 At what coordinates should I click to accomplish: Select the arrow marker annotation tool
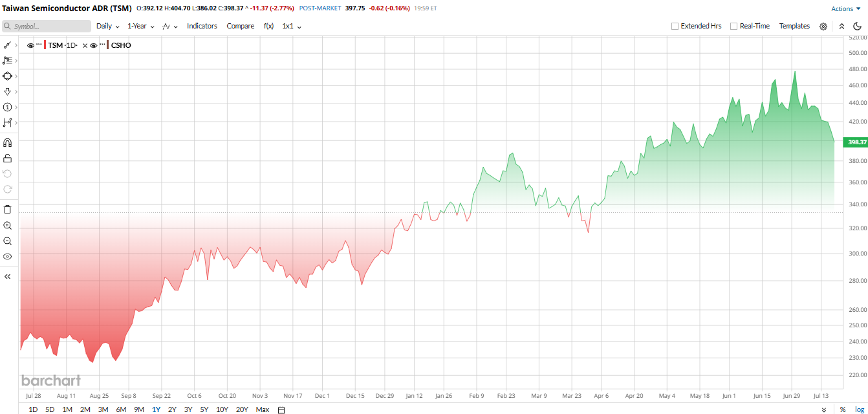pos(8,91)
